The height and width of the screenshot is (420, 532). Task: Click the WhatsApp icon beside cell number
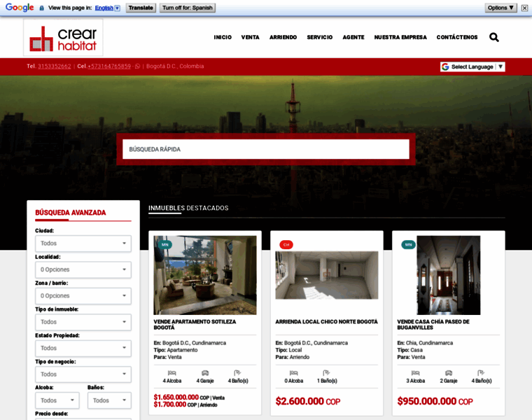137,66
